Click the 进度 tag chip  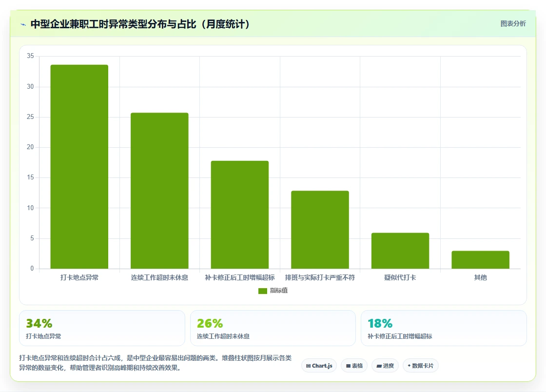(x=385, y=366)
